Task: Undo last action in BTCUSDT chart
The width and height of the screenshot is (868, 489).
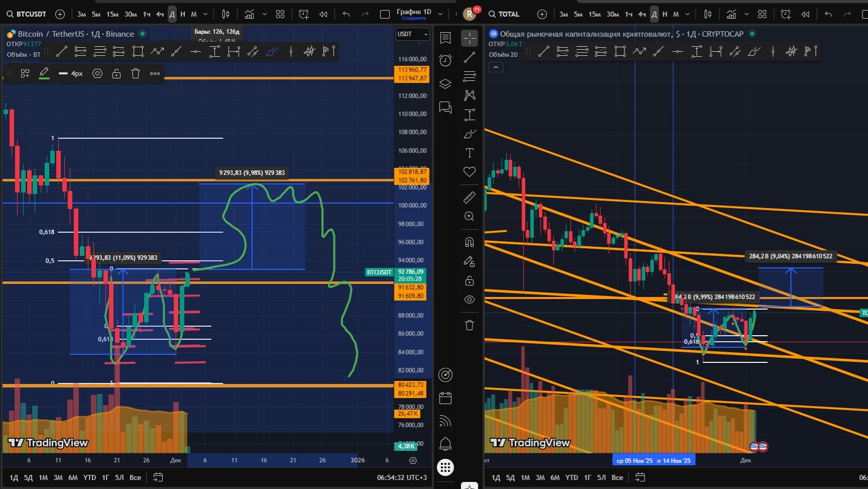Action: 346,14
